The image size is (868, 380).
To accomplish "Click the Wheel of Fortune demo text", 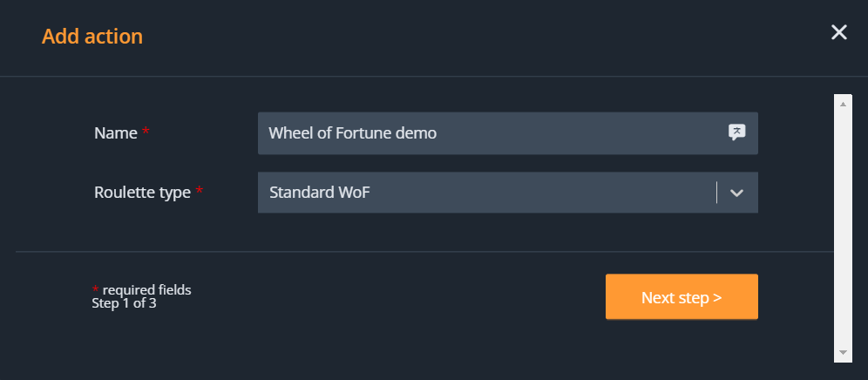I will pos(352,133).
